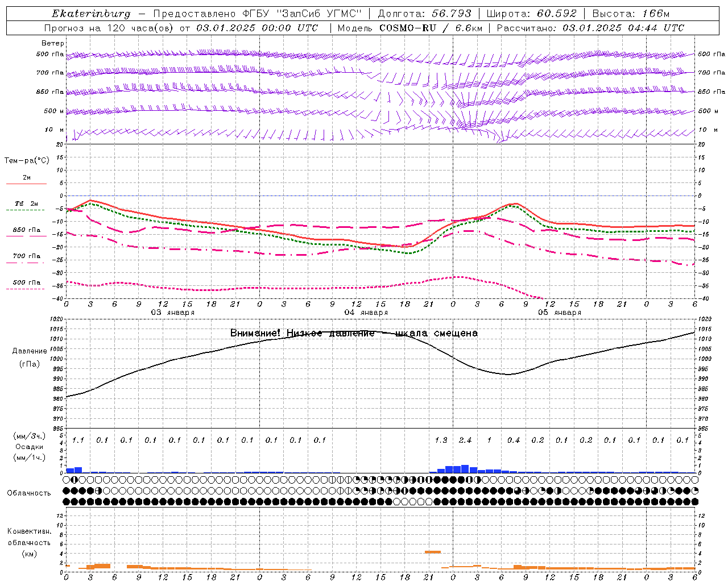
Task: Click the (км) unit under Конвективн. облачность
Action: pyautogui.click(x=29, y=554)
